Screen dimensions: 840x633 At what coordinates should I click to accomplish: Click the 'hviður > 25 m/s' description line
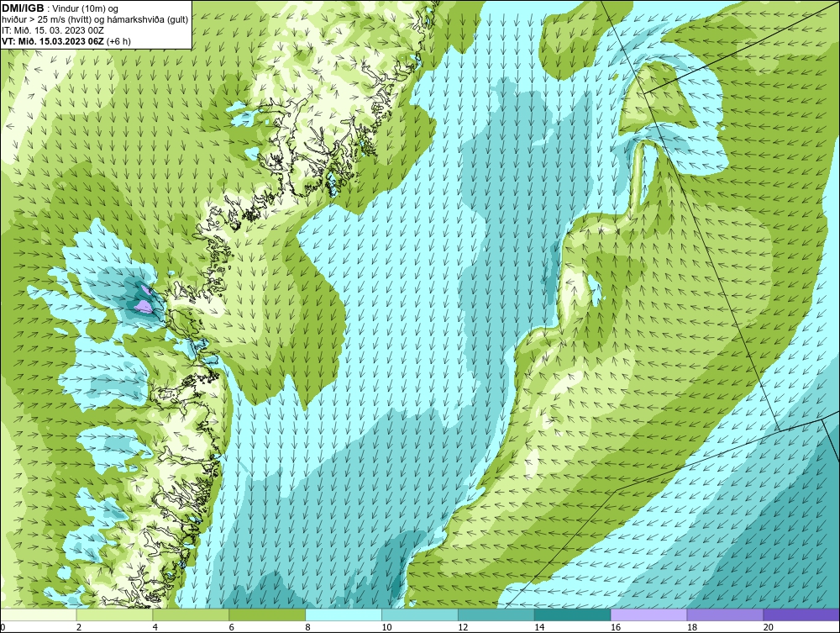[95, 19]
